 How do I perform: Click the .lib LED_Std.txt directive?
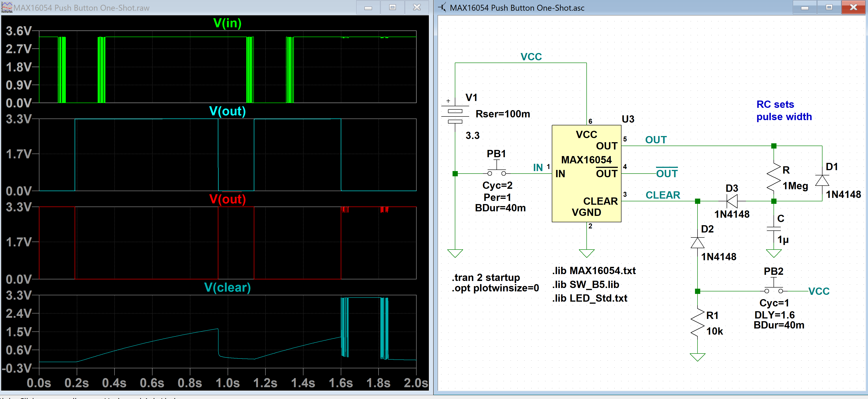590,298
